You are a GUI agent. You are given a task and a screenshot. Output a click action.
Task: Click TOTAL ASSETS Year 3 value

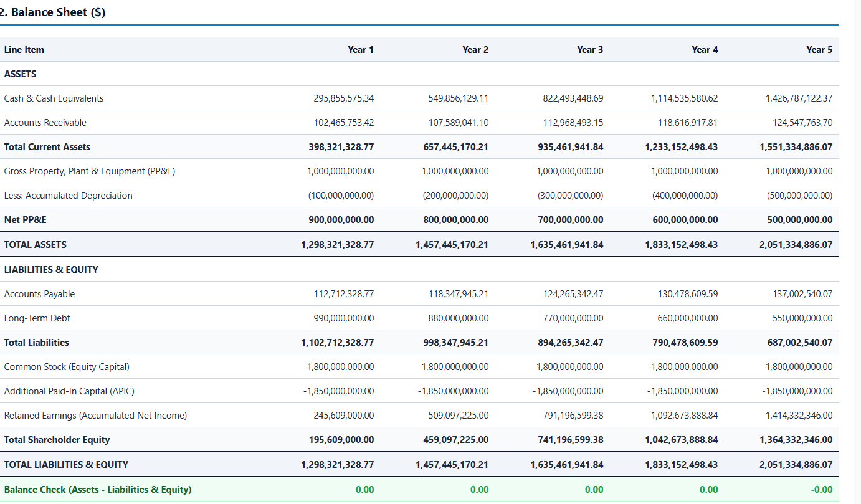[x=567, y=245]
